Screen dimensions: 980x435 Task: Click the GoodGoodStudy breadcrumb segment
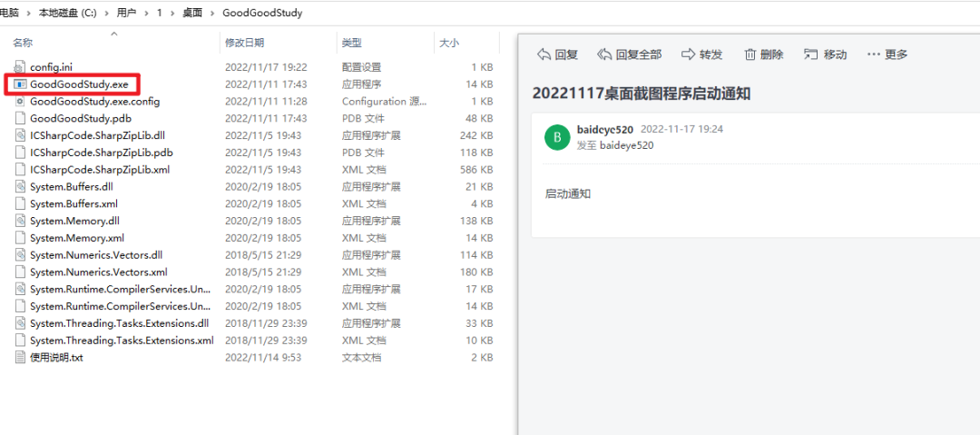click(262, 13)
